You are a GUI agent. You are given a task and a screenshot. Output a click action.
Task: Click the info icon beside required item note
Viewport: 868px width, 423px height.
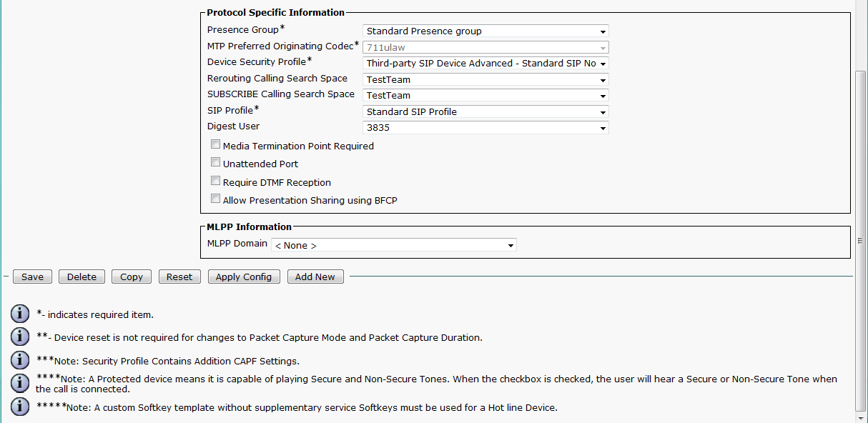click(20, 314)
